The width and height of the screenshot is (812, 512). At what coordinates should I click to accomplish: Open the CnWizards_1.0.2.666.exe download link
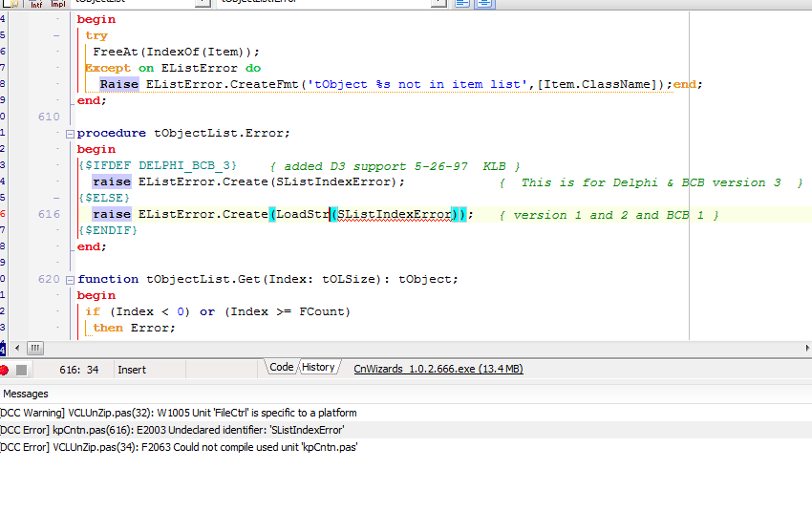(x=438, y=370)
